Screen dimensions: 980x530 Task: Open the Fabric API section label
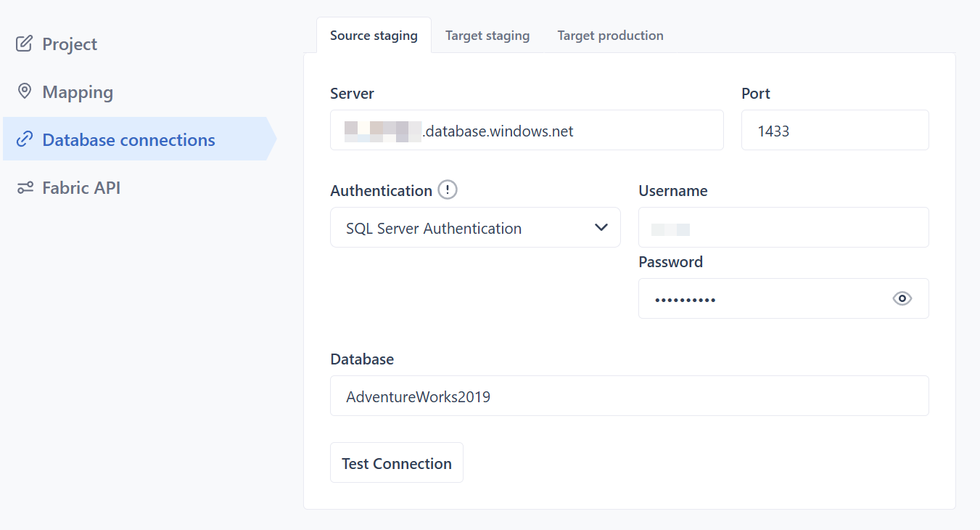coord(81,188)
